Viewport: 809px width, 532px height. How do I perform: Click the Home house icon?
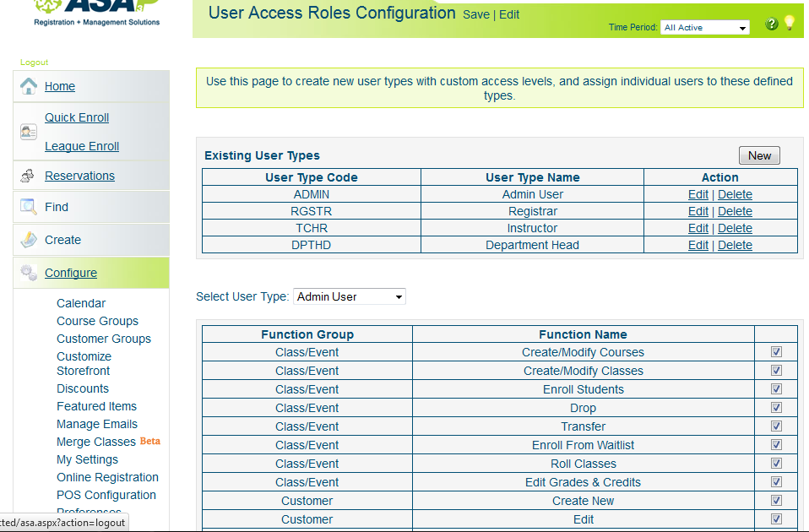[29, 85]
